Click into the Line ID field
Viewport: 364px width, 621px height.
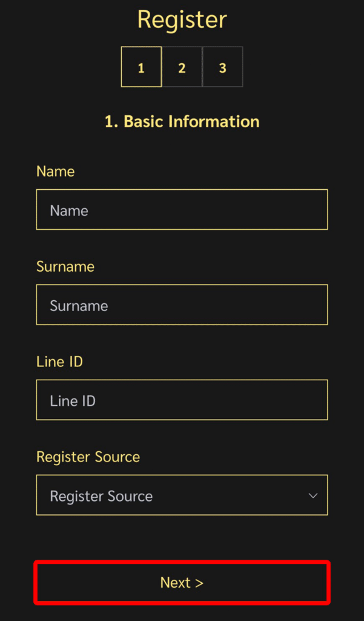[x=182, y=400]
